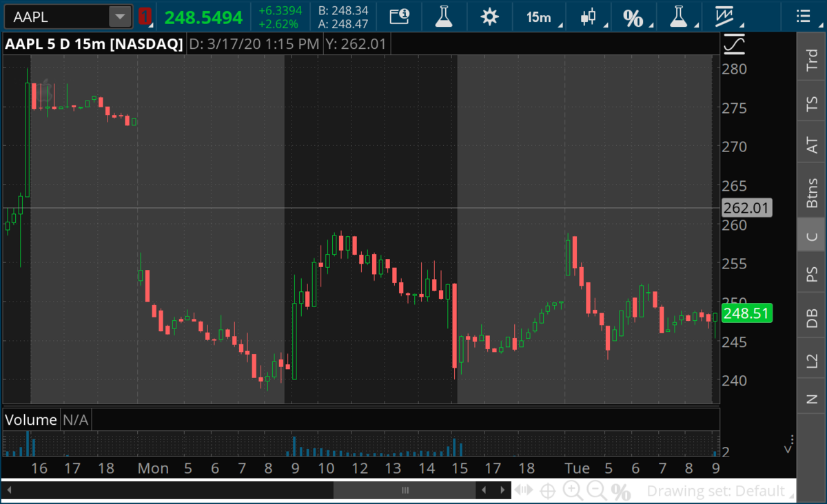
Task: Click the Y: 262.01 readout
Action: coord(356,45)
